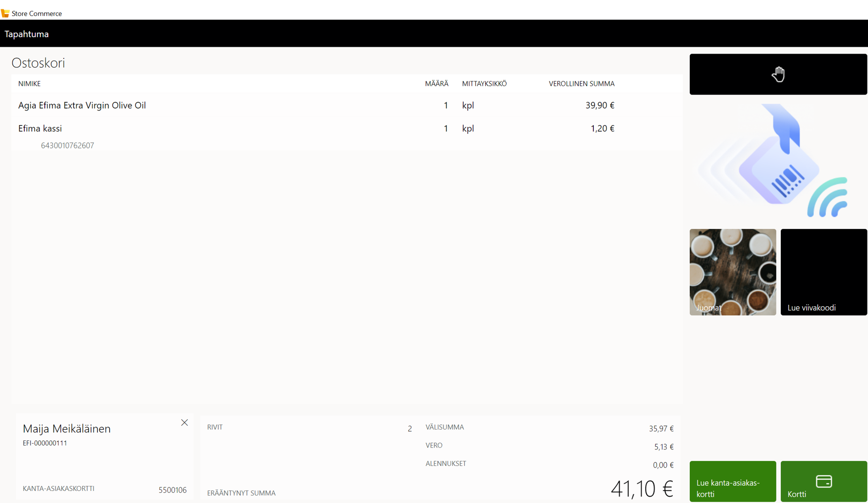The height and width of the screenshot is (503, 868).
Task: Click the ALENNUKSET value 0,00 €
Action: [x=663, y=465]
